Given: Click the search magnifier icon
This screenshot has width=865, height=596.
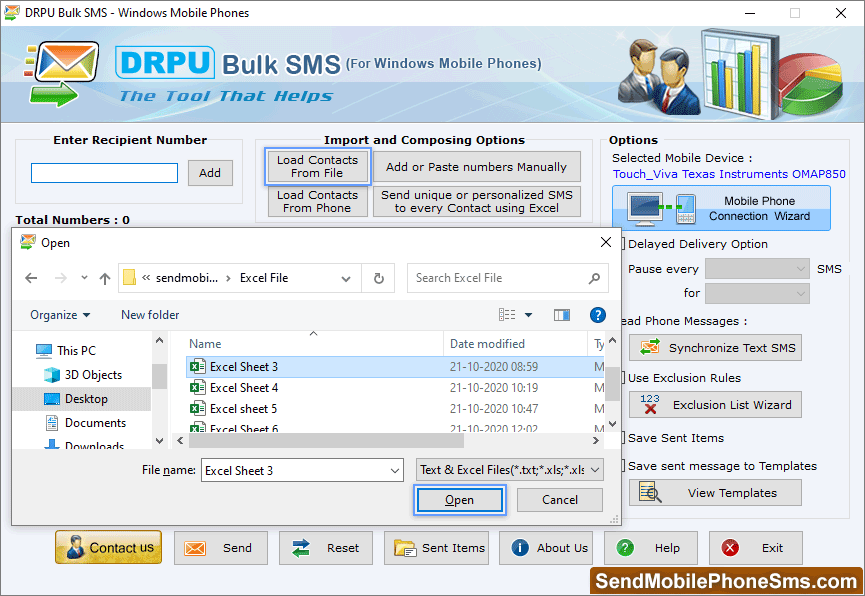Looking at the screenshot, I should (x=594, y=278).
